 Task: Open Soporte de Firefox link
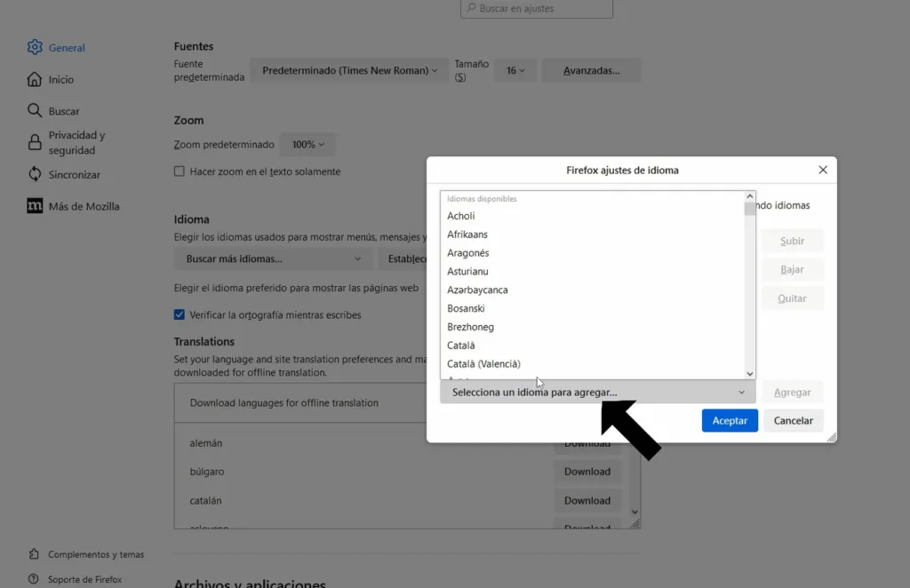coord(84,579)
